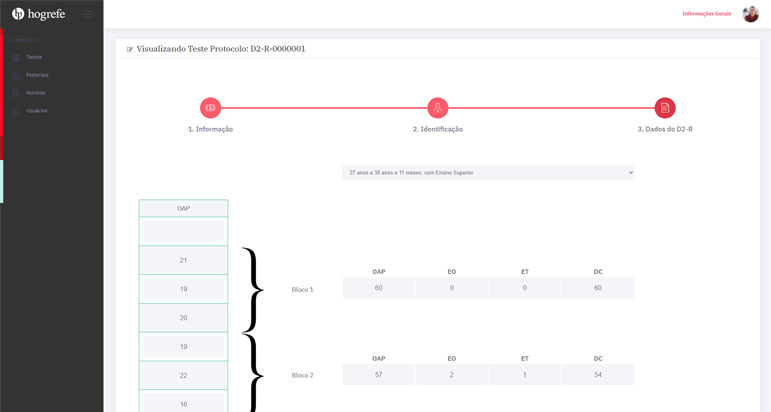Click the Normas sidebar icon
The width and height of the screenshot is (771, 412).
16,93
